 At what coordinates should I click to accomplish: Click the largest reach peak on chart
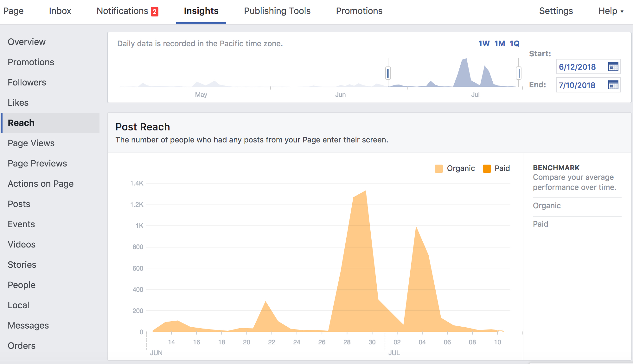[366, 191]
